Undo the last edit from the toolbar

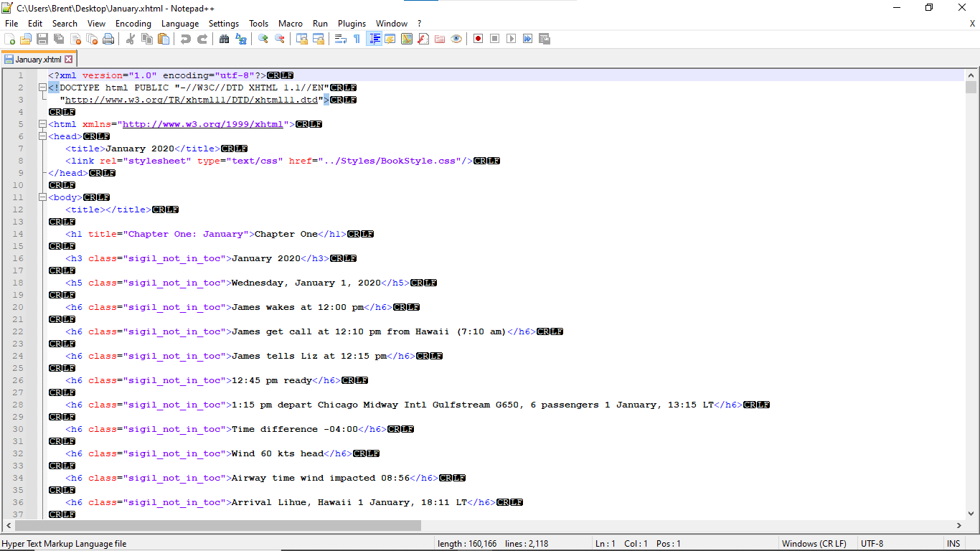(x=186, y=39)
